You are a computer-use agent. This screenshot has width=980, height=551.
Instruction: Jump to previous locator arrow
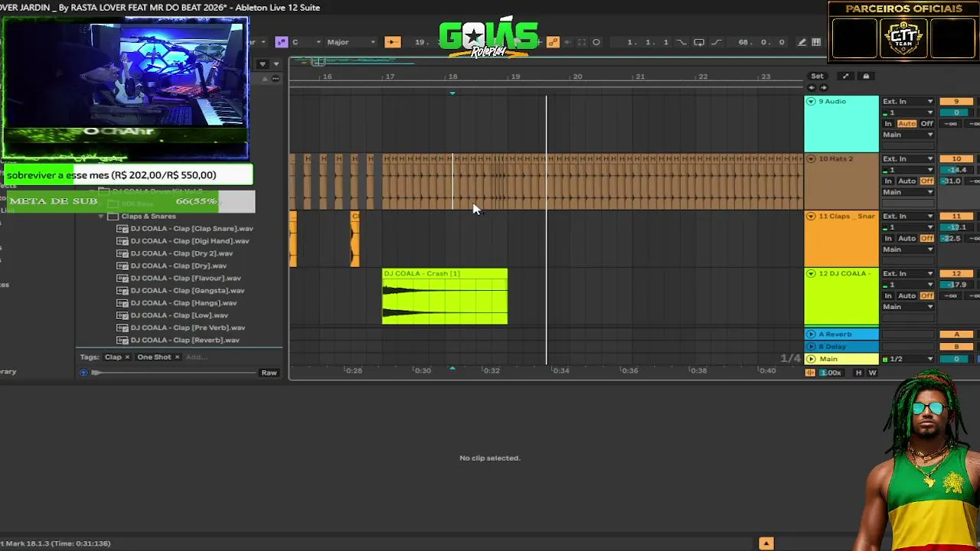tap(812, 87)
